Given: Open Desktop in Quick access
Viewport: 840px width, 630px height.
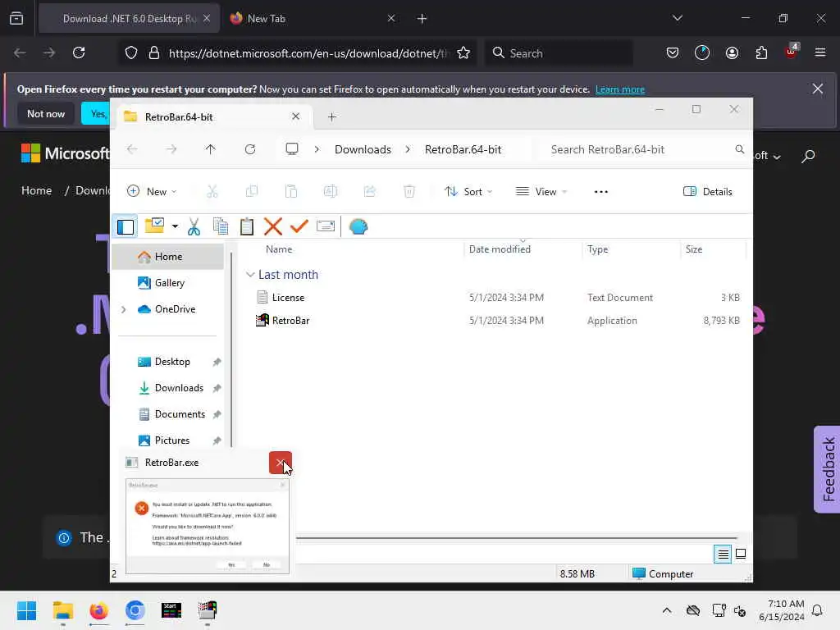Looking at the screenshot, I should pyautogui.click(x=172, y=362).
